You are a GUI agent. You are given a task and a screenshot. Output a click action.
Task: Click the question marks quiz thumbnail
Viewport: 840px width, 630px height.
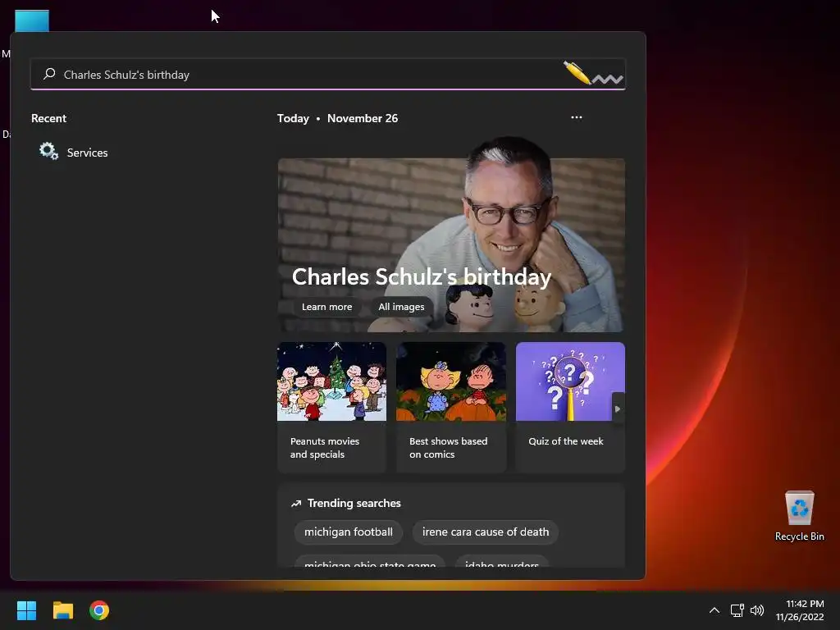[570, 381]
